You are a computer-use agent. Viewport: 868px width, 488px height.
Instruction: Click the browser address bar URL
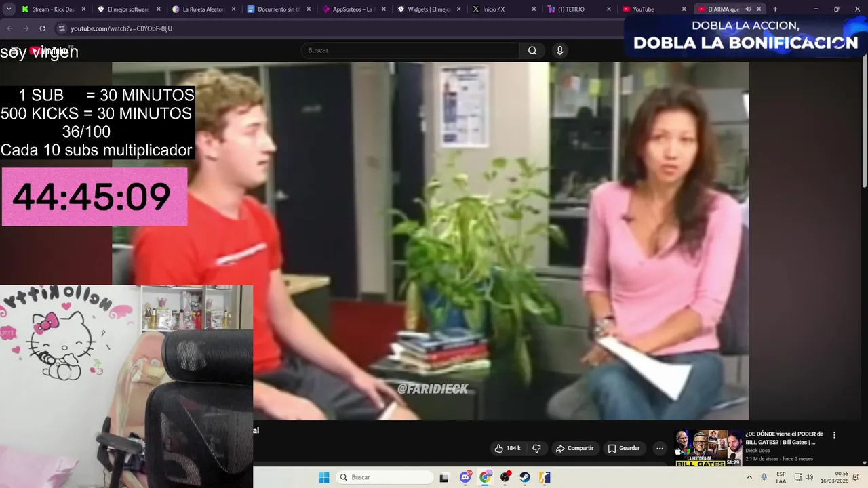click(121, 28)
